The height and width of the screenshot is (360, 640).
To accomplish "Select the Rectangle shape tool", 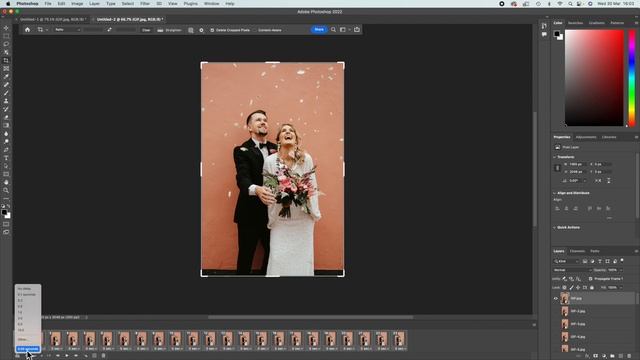I will pos(6,174).
